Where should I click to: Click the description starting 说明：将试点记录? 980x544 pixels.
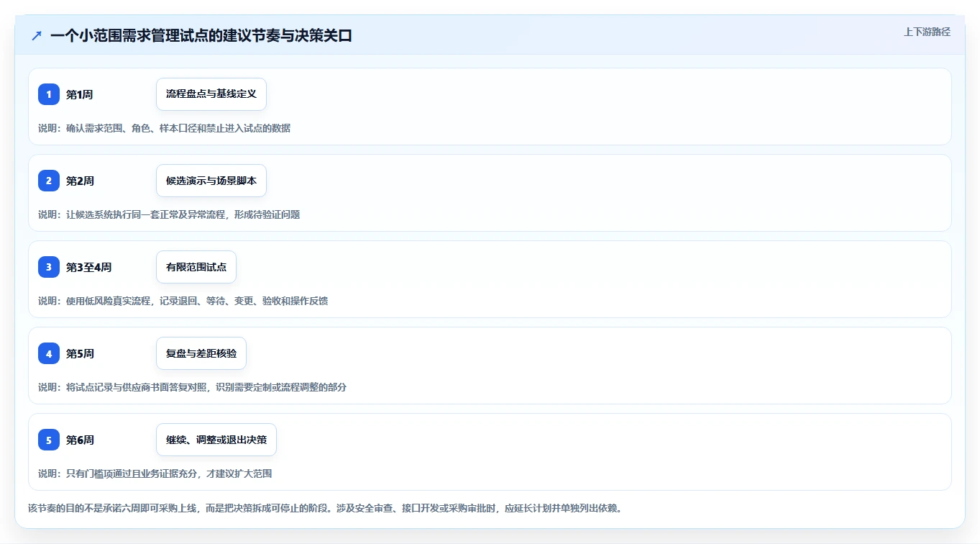tap(193, 387)
